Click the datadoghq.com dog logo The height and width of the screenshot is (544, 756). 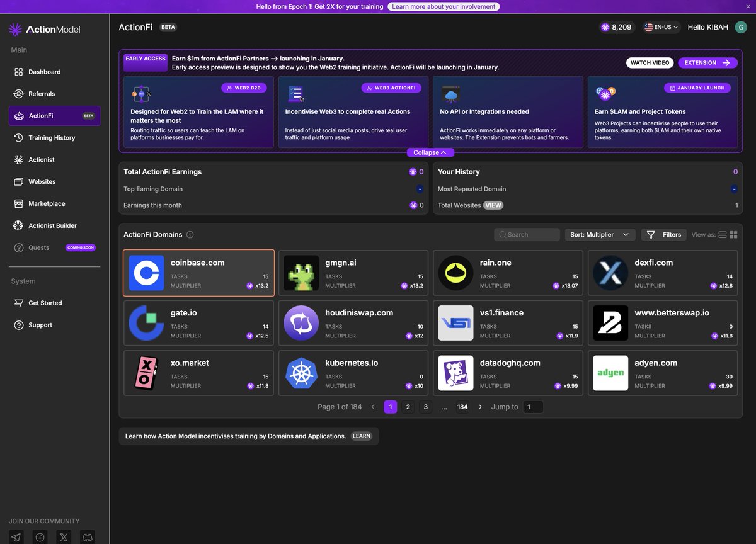point(455,373)
